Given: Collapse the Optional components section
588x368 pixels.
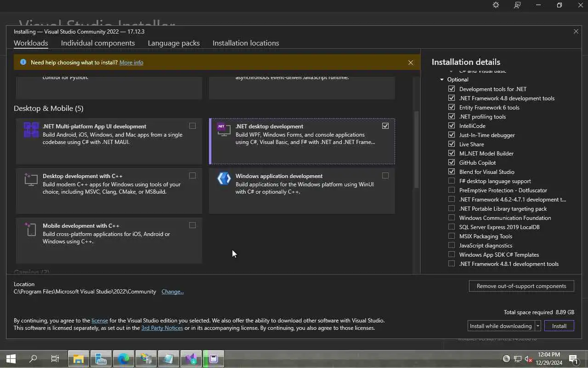Looking at the screenshot, I should [x=442, y=80].
